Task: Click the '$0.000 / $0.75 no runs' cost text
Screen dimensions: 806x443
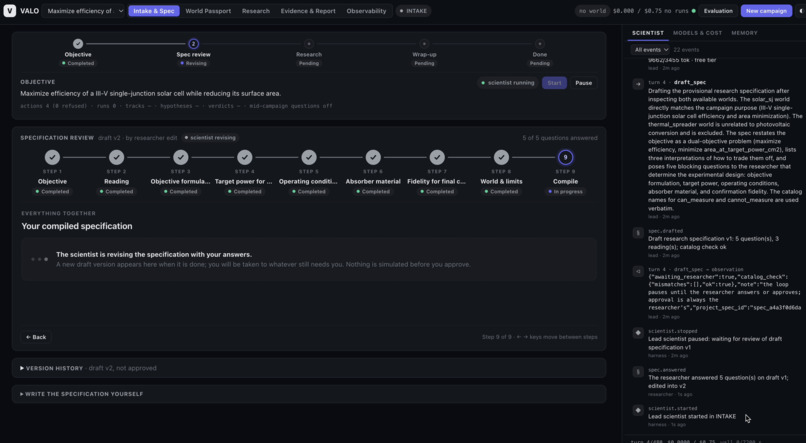Action: click(650, 11)
